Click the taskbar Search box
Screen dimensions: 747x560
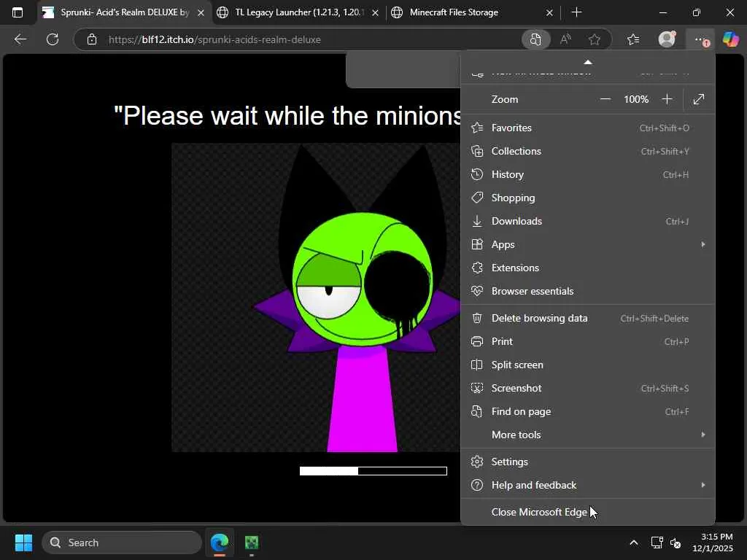pos(122,542)
